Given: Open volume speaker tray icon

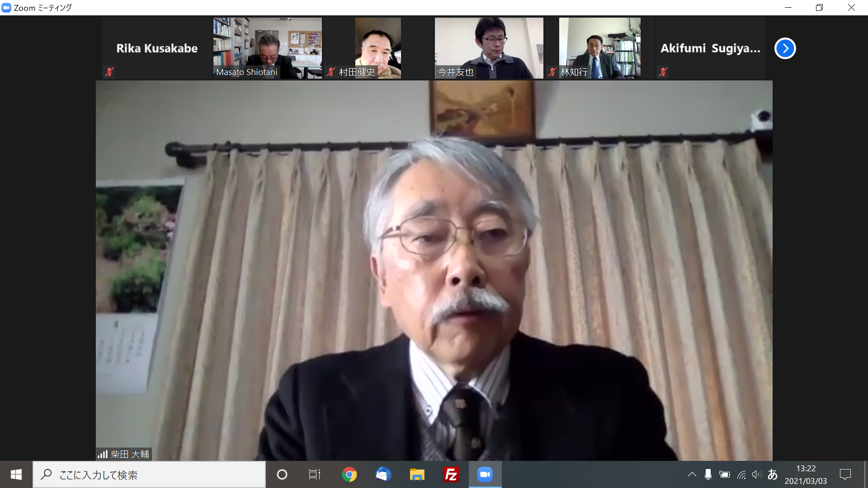Looking at the screenshot, I should [x=757, y=474].
